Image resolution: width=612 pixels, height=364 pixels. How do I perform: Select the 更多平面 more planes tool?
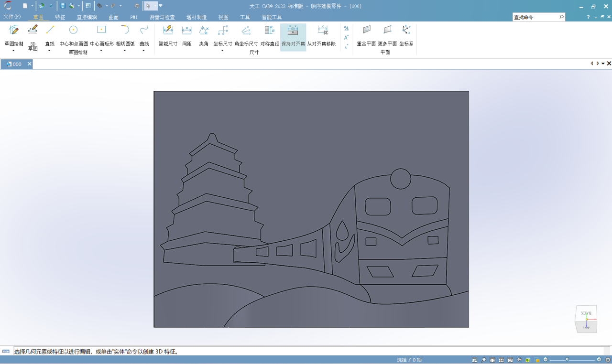pyautogui.click(x=387, y=35)
